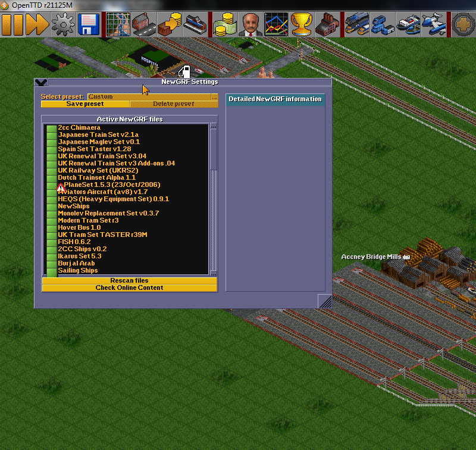
Task: Open the town directory icon
Action: 144,24
